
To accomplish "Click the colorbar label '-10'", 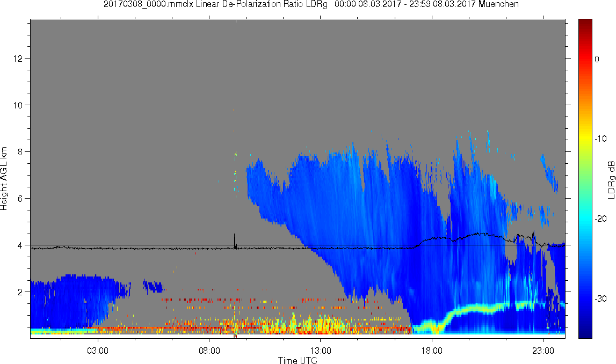I will (x=600, y=139).
